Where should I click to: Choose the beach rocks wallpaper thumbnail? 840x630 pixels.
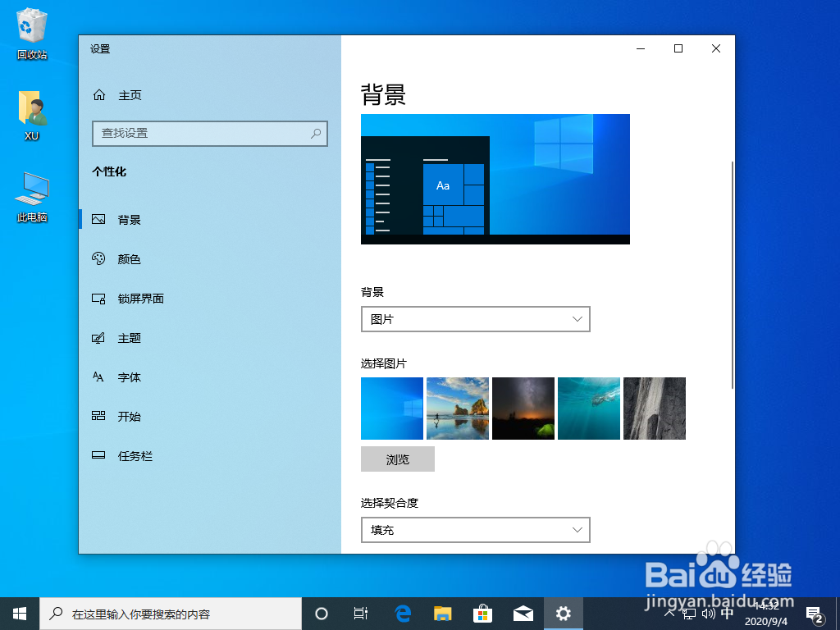[458, 409]
